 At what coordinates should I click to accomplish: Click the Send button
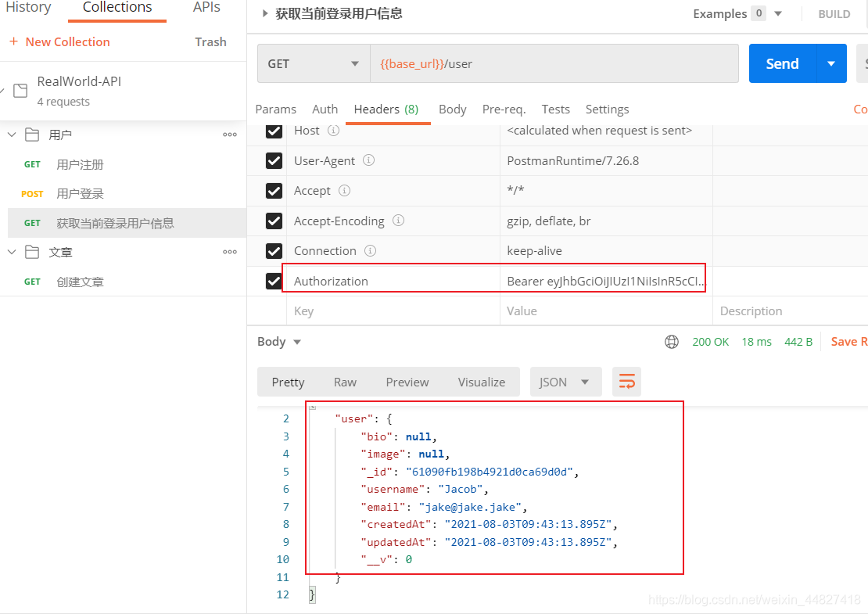pos(782,63)
